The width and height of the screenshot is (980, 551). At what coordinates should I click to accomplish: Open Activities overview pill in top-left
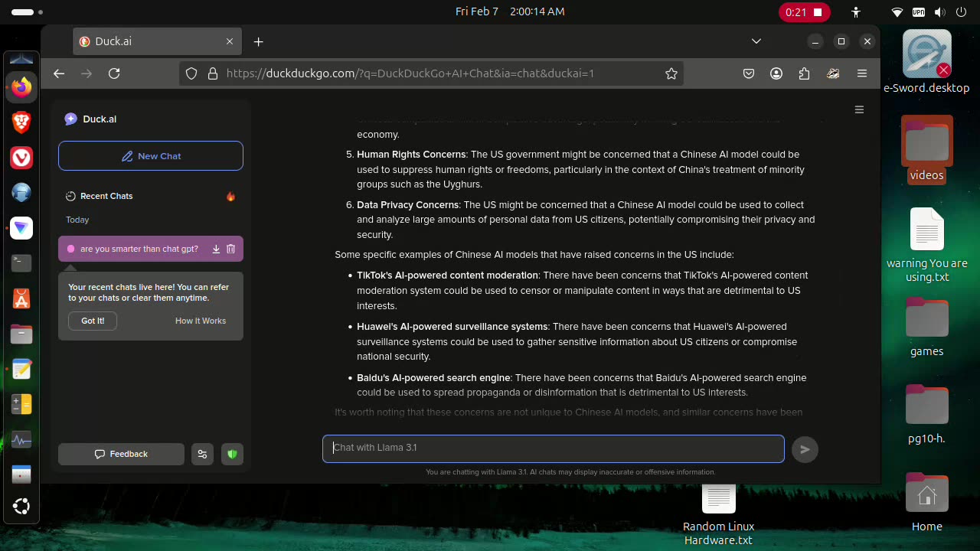tap(27, 11)
